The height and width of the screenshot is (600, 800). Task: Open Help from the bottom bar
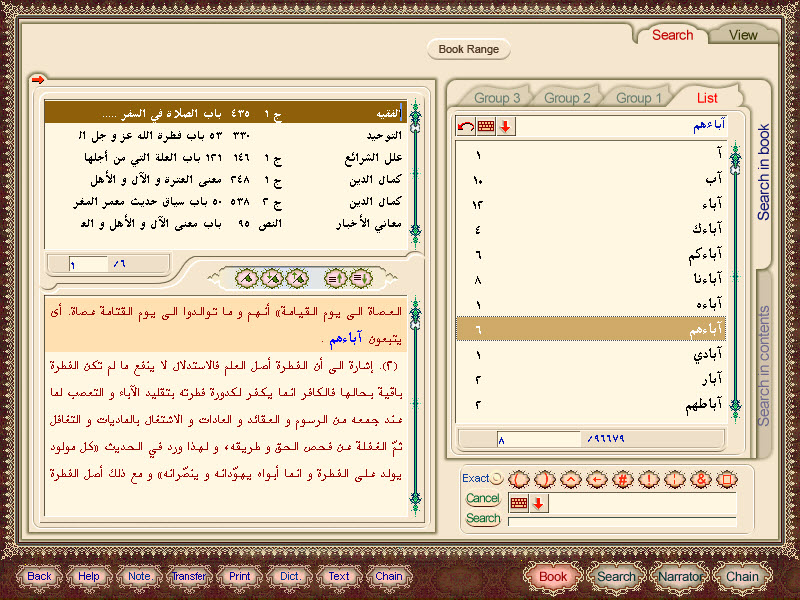click(x=89, y=576)
